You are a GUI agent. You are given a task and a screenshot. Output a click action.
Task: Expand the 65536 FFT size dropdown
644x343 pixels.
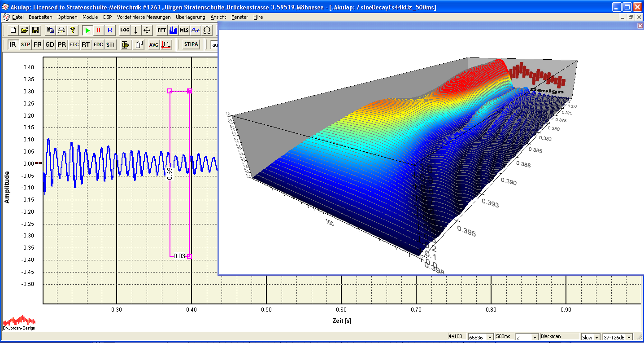pos(490,337)
